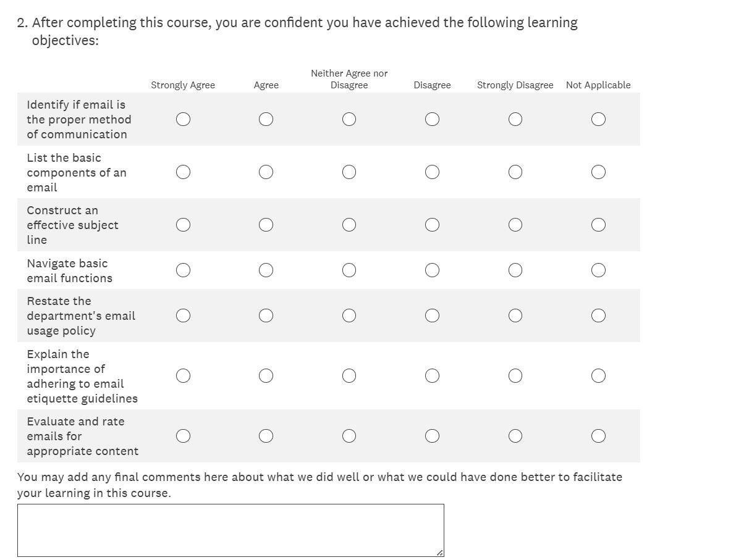Pick Disagree for List the basic components
The height and width of the screenshot is (560, 736).
[x=433, y=172]
